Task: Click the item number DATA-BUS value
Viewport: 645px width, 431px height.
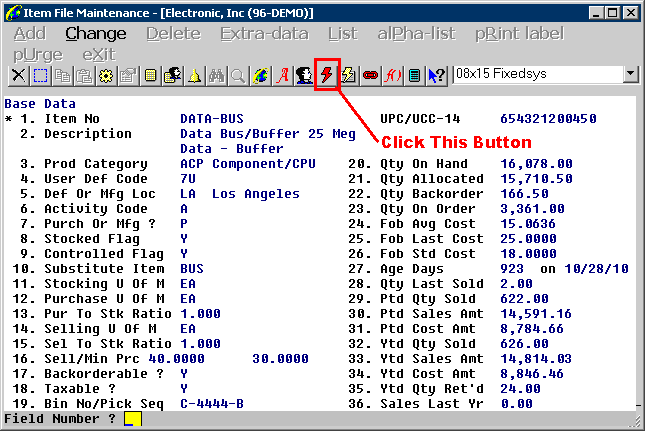Action: click(x=212, y=119)
